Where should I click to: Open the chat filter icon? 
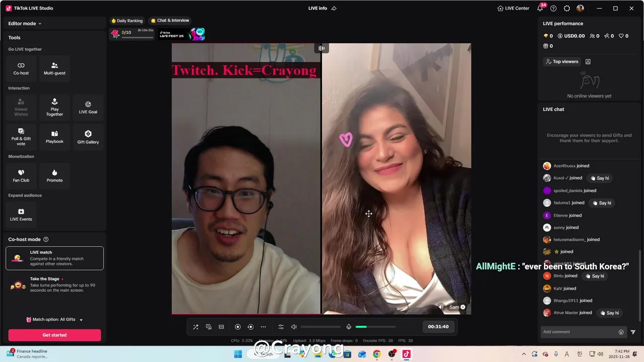coord(633,332)
